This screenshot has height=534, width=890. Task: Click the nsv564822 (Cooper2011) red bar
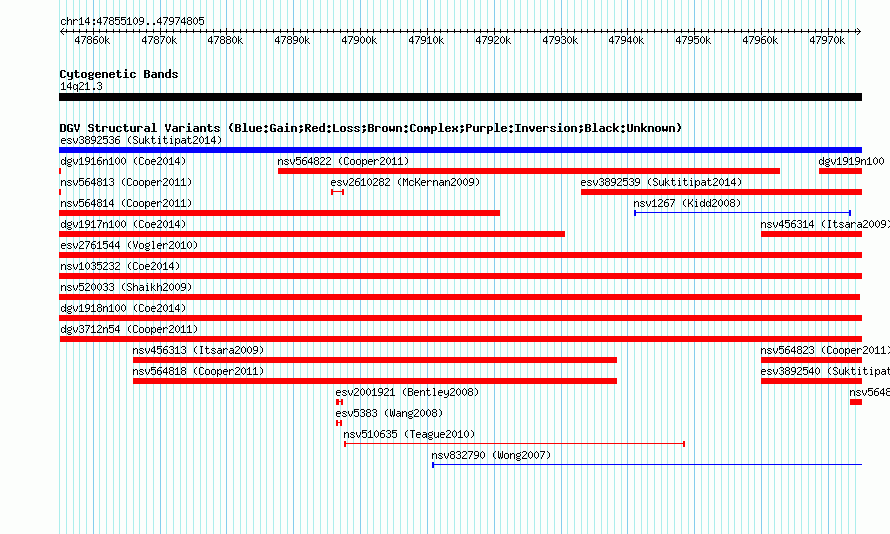pos(528,171)
